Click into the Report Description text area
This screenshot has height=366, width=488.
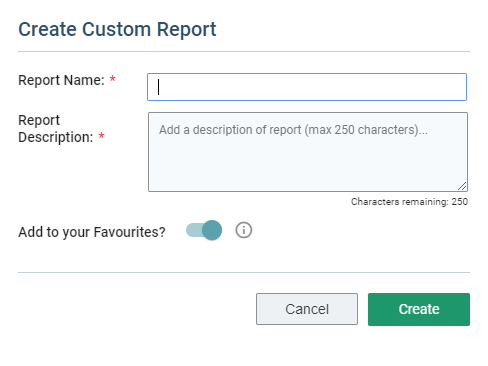pyautogui.click(x=308, y=152)
